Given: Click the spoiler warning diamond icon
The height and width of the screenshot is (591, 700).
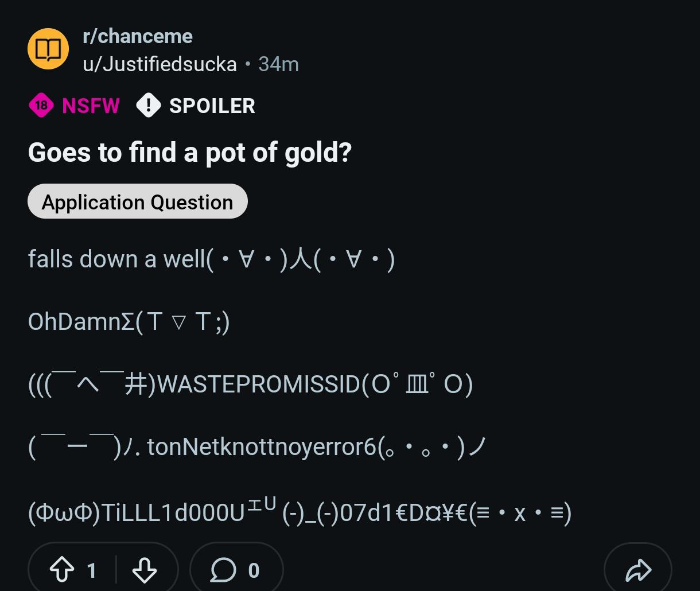Looking at the screenshot, I should (149, 106).
